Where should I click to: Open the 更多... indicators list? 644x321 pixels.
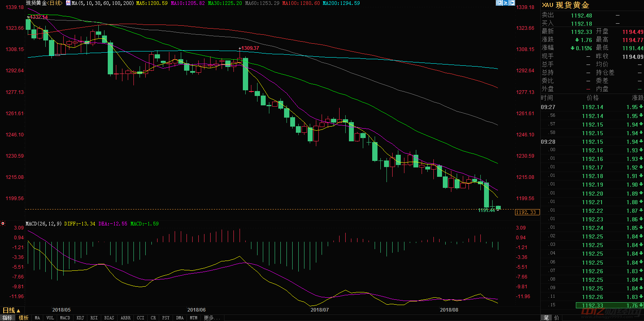click(x=212, y=318)
